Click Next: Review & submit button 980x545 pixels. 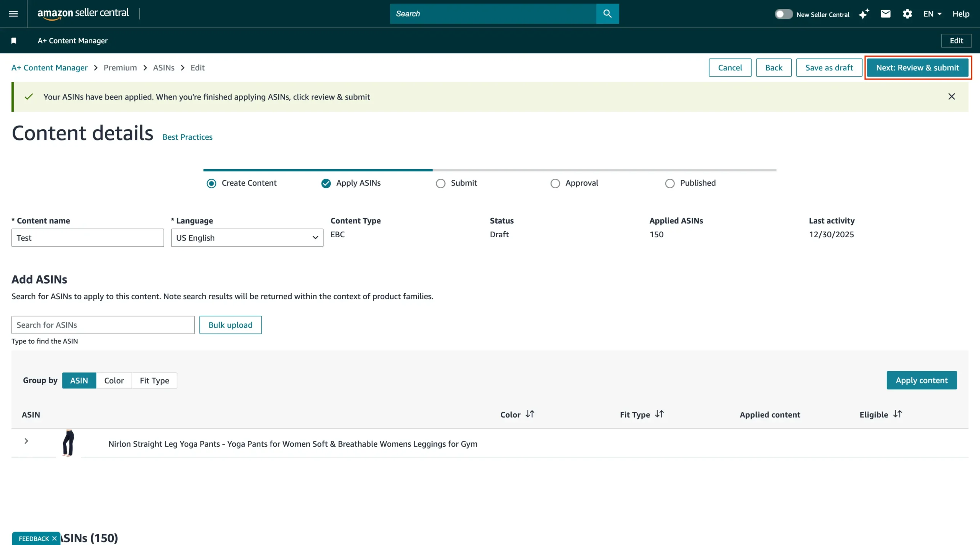tap(918, 68)
